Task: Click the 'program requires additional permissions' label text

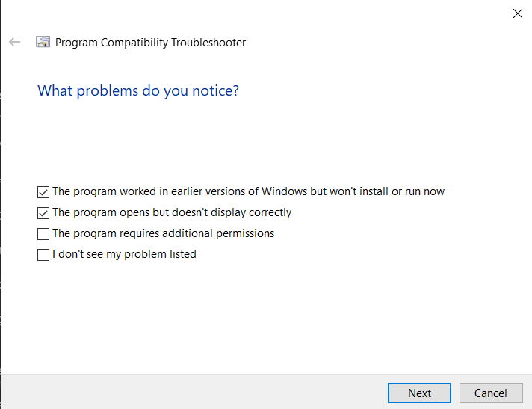Action: pos(163,234)
